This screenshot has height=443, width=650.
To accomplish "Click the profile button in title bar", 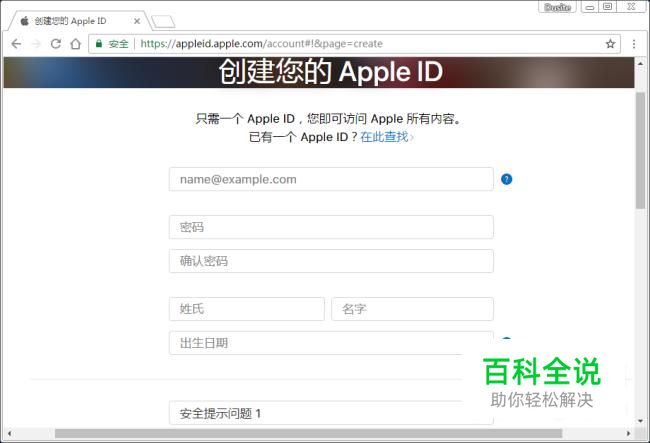I will coord(557,7).
